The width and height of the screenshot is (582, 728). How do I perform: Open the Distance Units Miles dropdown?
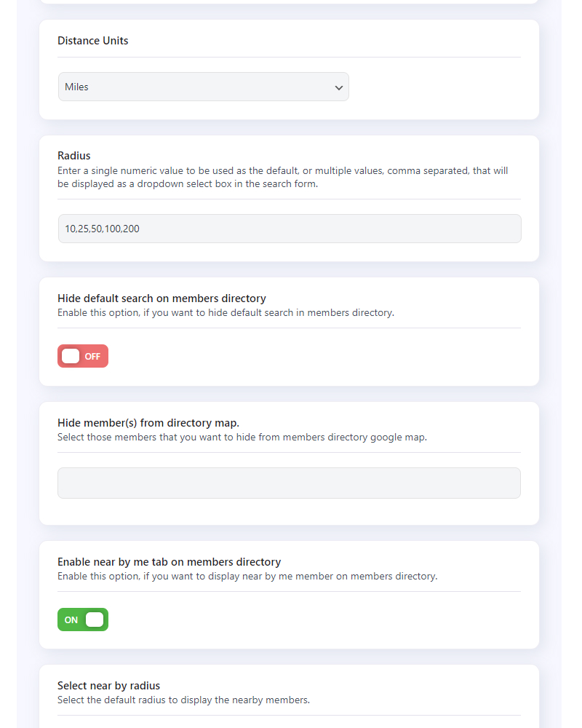pos(203,87)
